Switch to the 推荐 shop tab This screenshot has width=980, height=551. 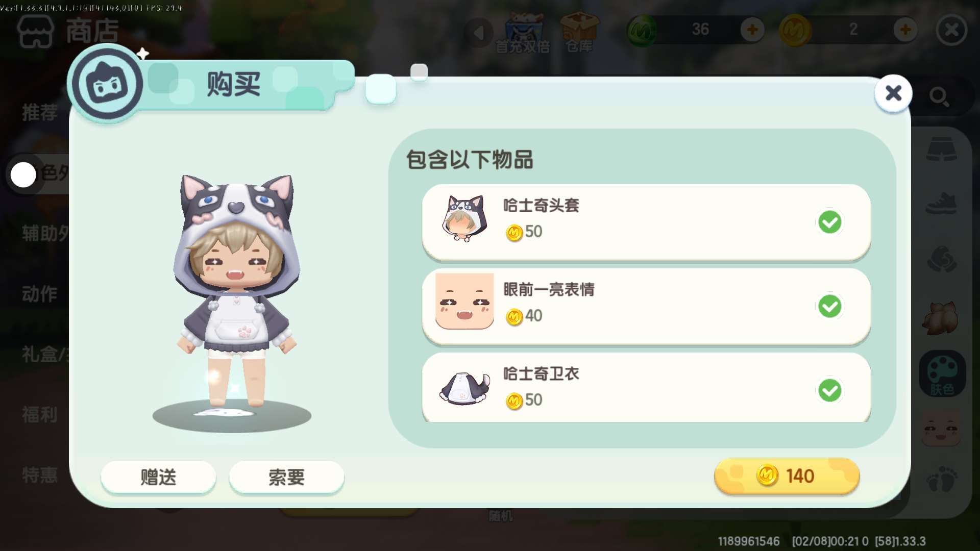pyautogui.click(x=40, y=112)
